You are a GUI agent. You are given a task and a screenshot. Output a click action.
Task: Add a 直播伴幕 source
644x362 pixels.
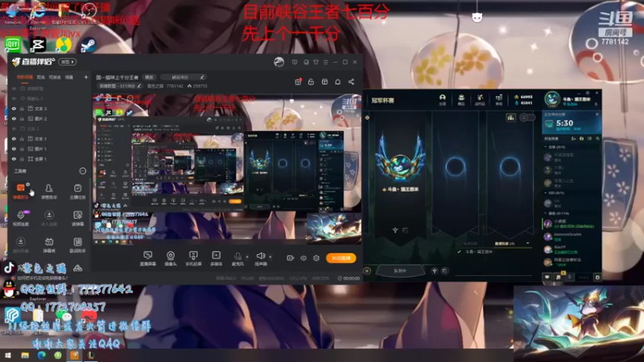point(148,258)
